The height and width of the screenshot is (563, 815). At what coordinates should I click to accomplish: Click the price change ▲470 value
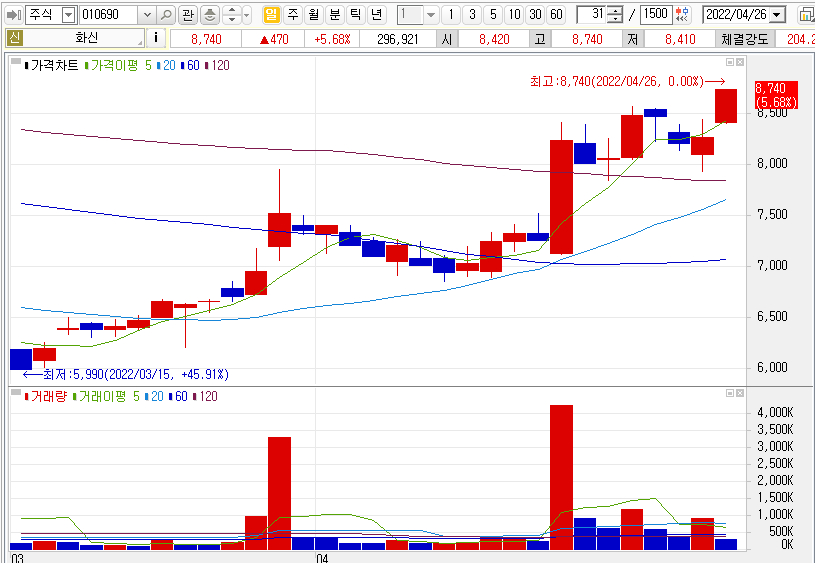(x=273, y=39)
